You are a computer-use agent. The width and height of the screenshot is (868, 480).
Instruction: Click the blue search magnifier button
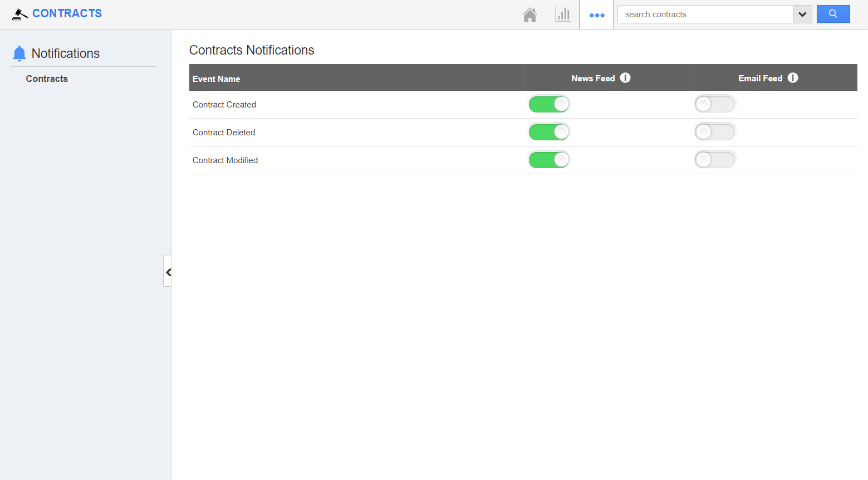[833, 14]
